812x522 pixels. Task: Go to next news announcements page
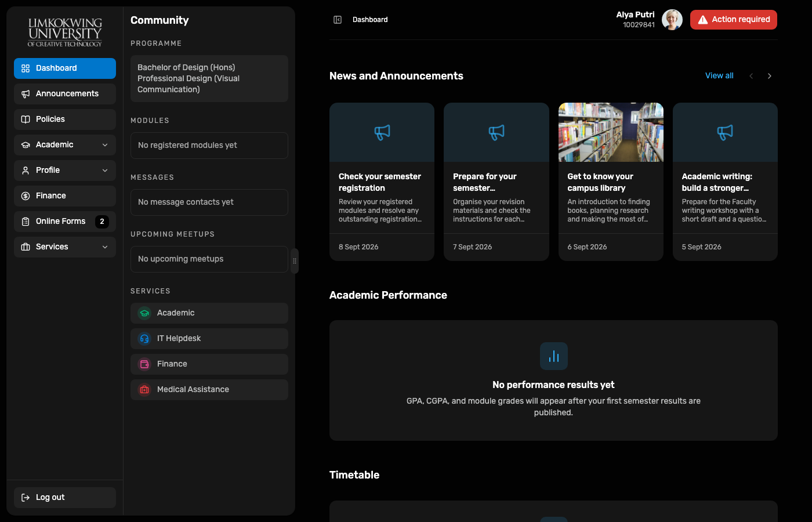coord(770,76)
